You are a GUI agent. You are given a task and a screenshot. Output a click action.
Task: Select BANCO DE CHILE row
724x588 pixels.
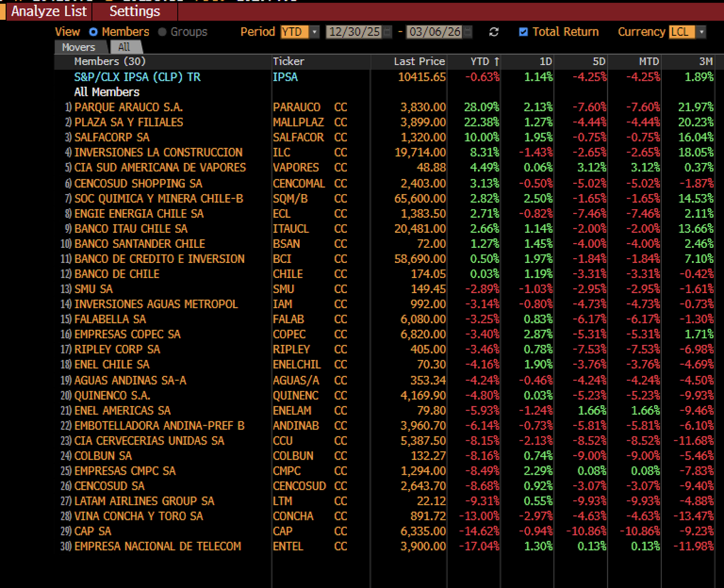pos(385,274)
